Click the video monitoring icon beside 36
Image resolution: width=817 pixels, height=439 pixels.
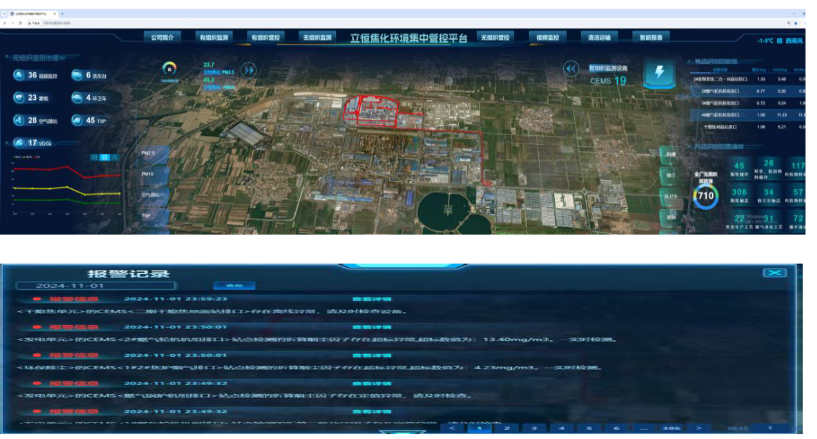pyautogui.click(x=19, y=75)
